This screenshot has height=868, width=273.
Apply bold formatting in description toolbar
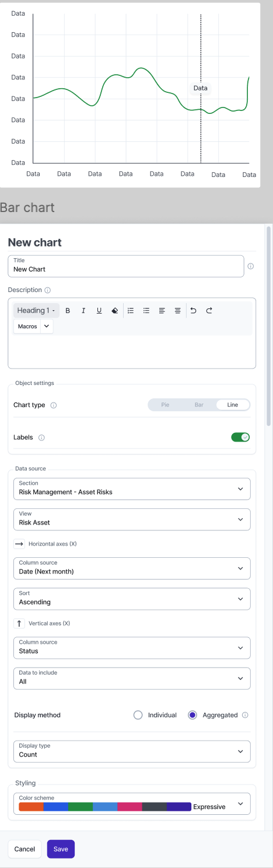[68, 311]
